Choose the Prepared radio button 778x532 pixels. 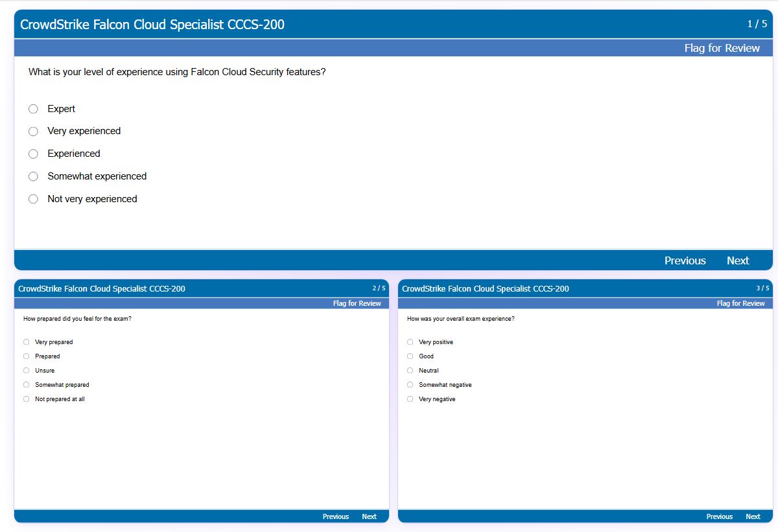click(27, 356)
